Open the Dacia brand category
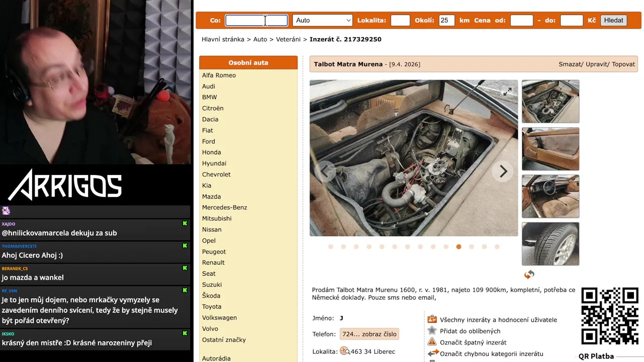The width and height of the screenshot is (644, 362). click(x=210, y=119)
